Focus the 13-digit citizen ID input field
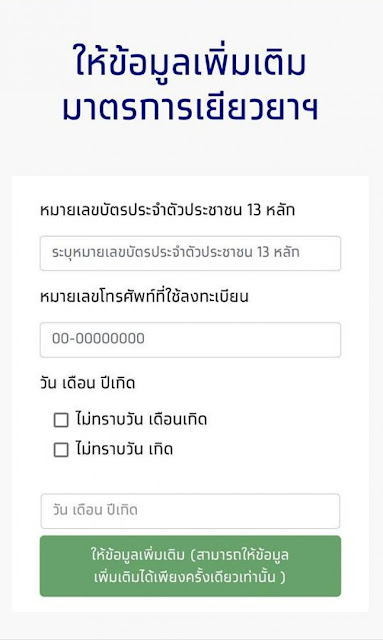 pyautogui.click(x=190, y=253)
